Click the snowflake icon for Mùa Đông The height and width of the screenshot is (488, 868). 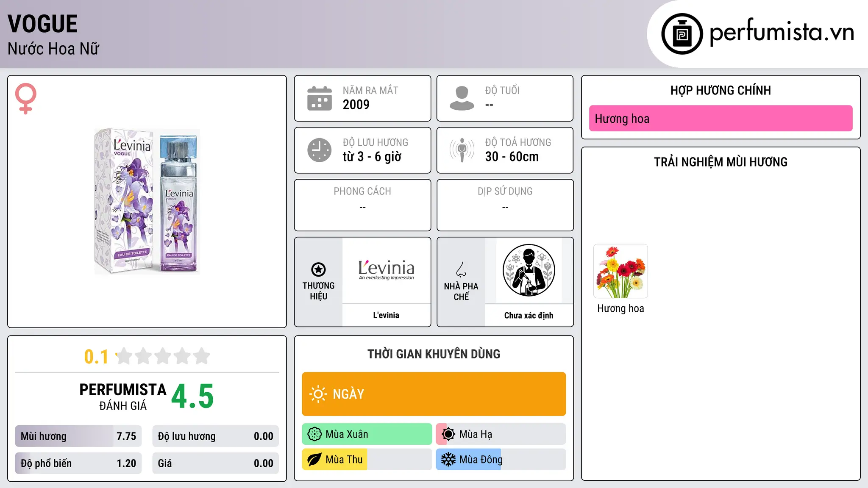448,460
